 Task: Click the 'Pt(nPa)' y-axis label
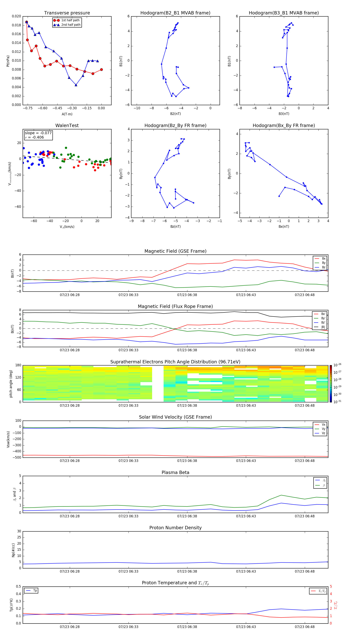[8, 61]
